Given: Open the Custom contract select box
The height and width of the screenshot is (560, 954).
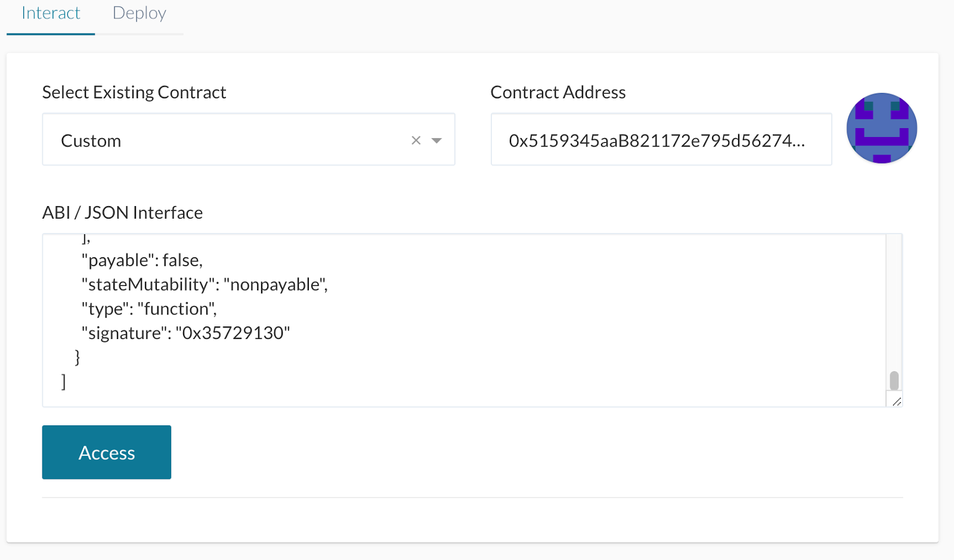Looking at the screenshot, I should point(227,141).
